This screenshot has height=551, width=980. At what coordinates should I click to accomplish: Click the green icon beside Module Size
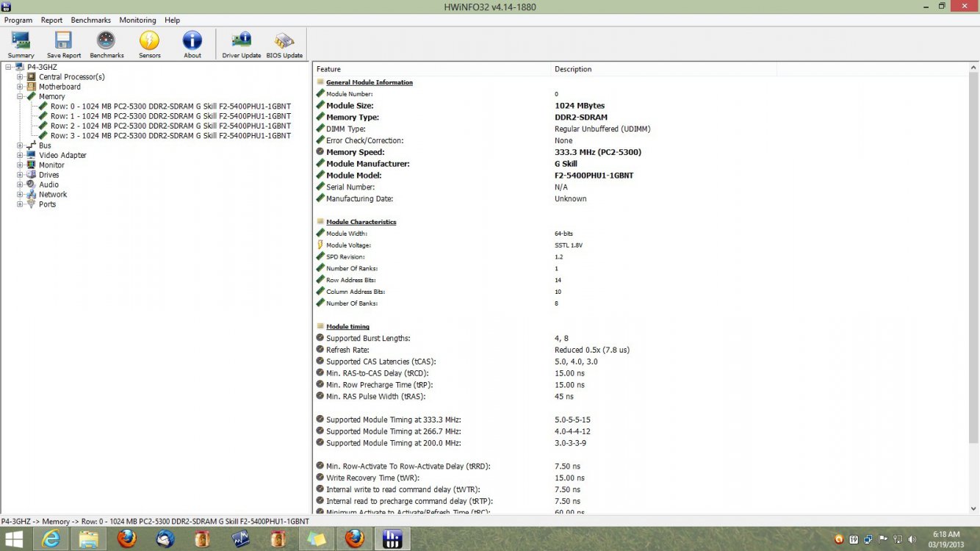click(320, 105)
